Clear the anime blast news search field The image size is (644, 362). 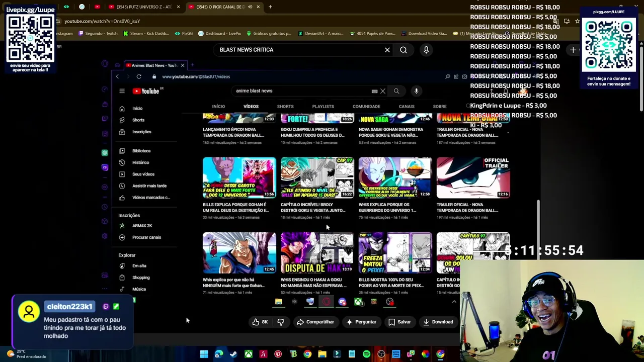pyautogui.click(x=383, y=91)
